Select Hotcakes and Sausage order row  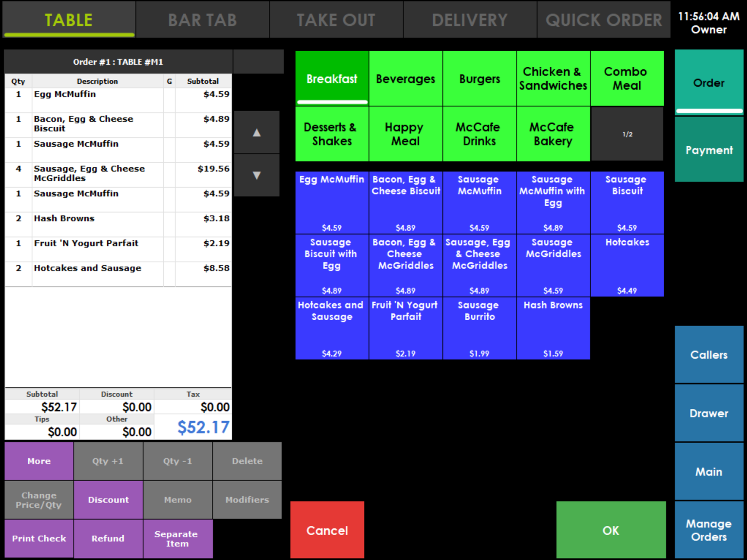coord(118,274)
